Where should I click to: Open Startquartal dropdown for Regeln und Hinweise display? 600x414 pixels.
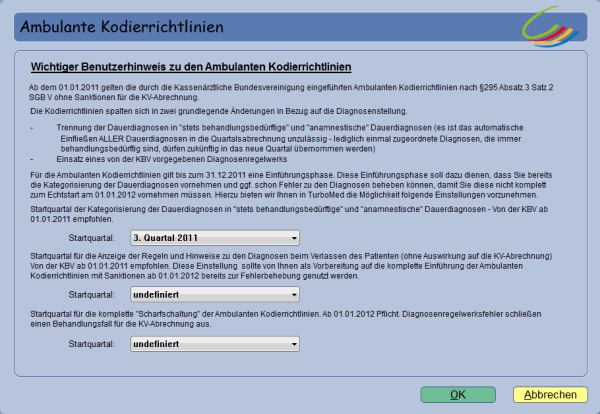point(214,295)
